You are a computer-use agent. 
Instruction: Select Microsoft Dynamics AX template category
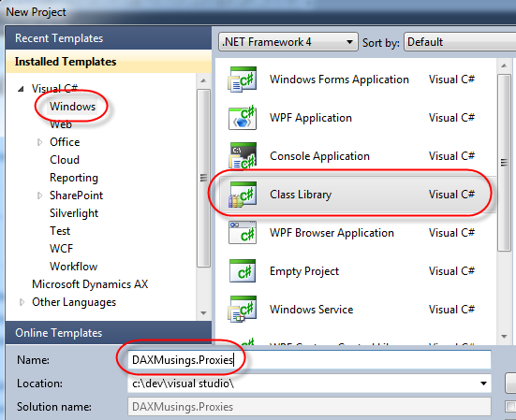(90, 284)
